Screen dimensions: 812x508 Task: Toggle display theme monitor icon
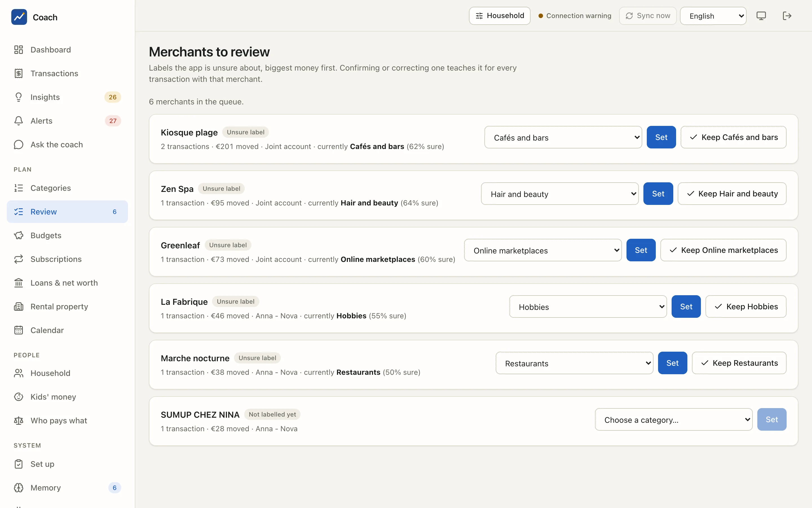(x=761, y=16)
